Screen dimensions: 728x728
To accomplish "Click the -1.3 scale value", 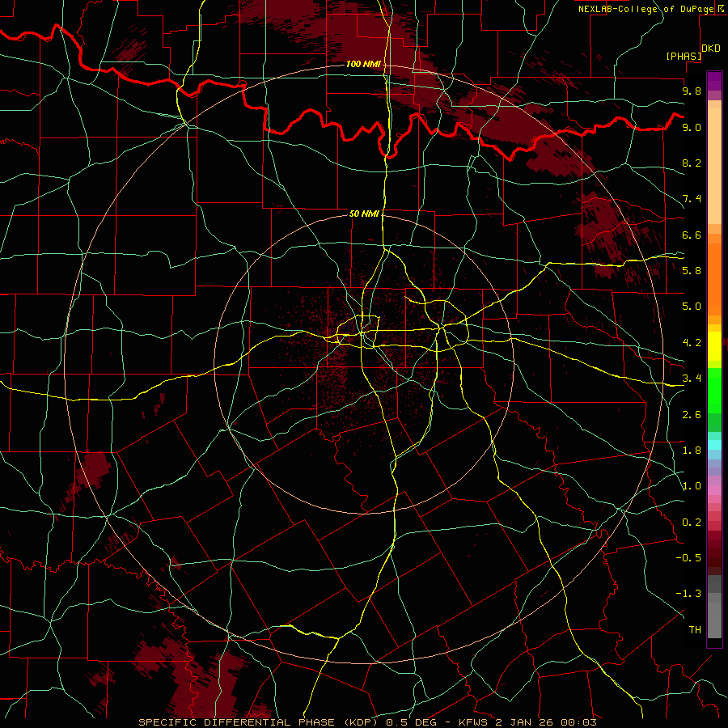I will (x=688, y=594).
